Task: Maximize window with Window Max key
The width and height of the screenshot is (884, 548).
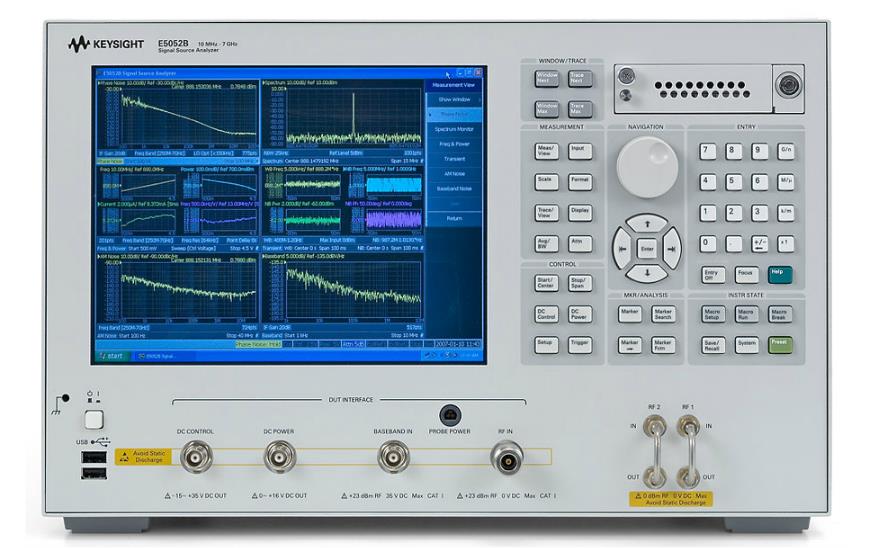Action: tap(547, 109)
